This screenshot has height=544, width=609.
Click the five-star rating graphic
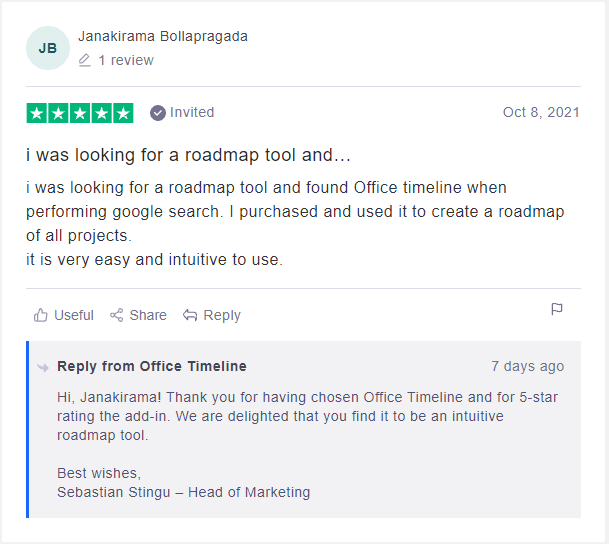(x=80, y=113)
